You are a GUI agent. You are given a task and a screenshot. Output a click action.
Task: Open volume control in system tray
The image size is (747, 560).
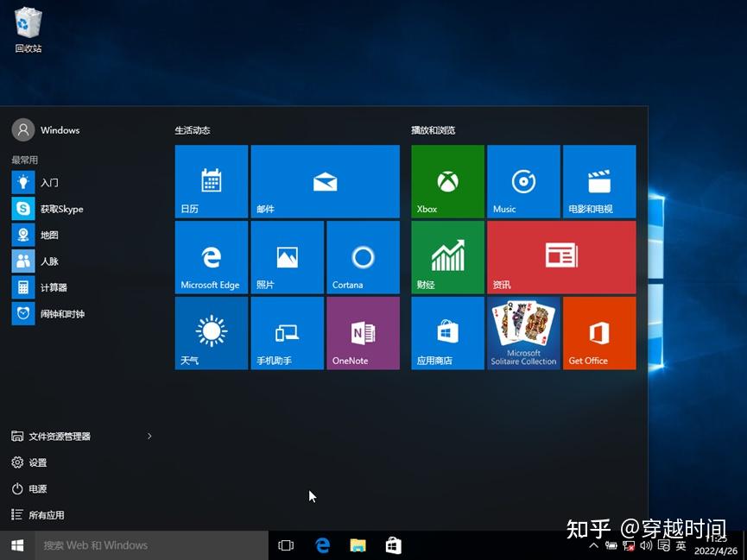click(646, 545)
